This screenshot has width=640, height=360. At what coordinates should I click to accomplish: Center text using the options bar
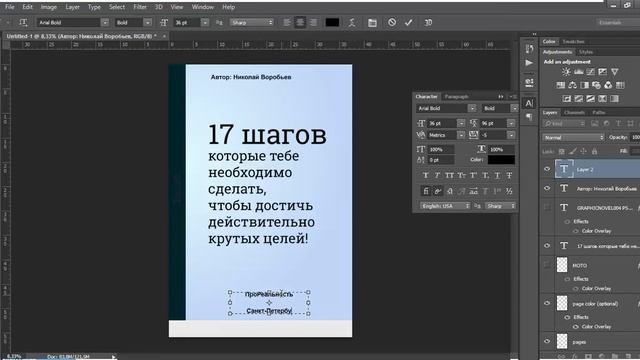(x=300, y=22)
